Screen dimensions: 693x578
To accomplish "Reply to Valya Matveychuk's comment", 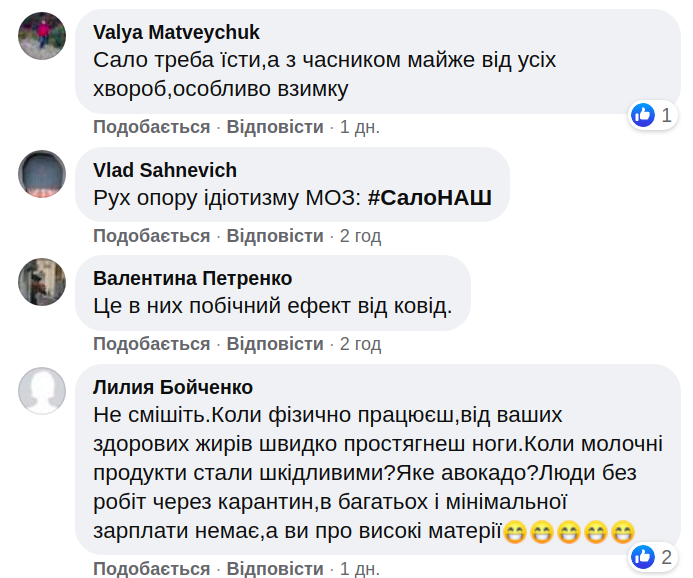I will click(x=275, y=127).
